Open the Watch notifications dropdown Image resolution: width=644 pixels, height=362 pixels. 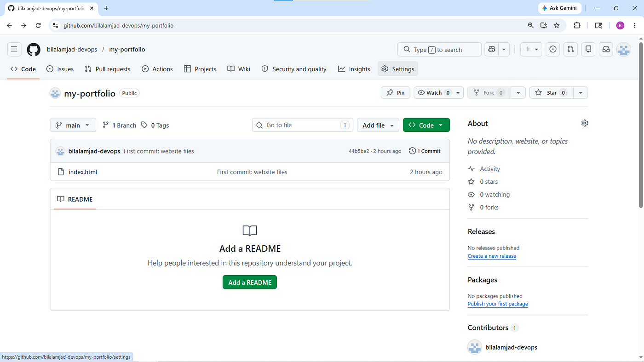(x=438, y=92)
